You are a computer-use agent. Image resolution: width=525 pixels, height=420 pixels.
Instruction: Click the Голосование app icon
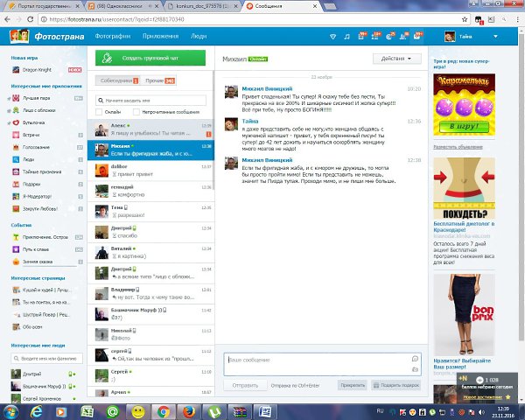click(15, 147)
